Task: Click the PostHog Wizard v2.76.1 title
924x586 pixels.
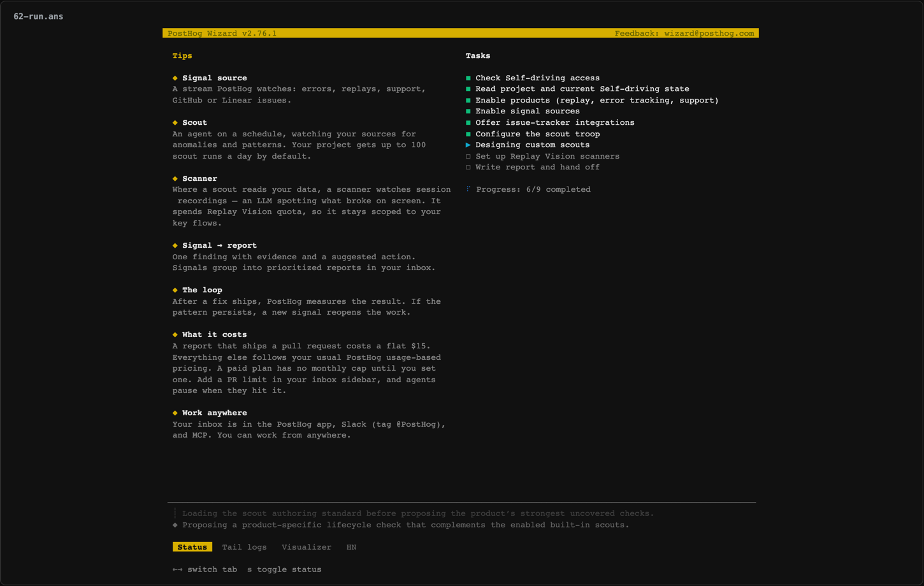Action: (222, 34)
